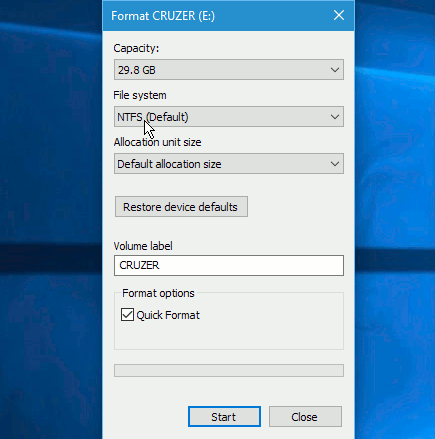The height and width of the screenshot is (439, 435).
Task: Start formatting the drive
Action: pyautogui.click(x=224, y=417)
